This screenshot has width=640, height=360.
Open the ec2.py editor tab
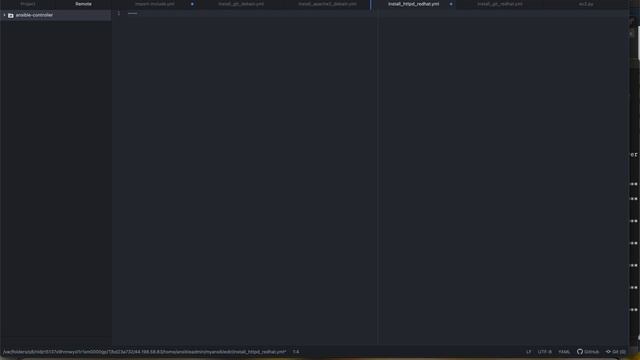[586, 4]
